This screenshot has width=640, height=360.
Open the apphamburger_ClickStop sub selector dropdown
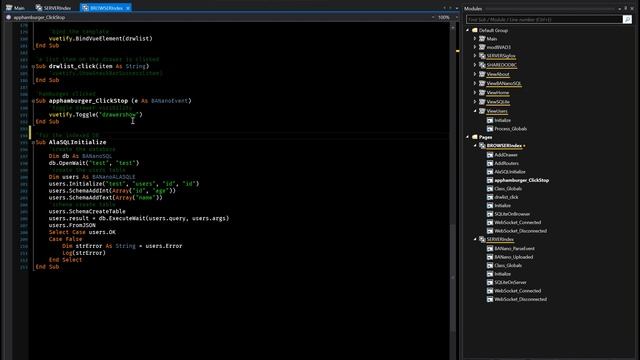click(433, 18)
